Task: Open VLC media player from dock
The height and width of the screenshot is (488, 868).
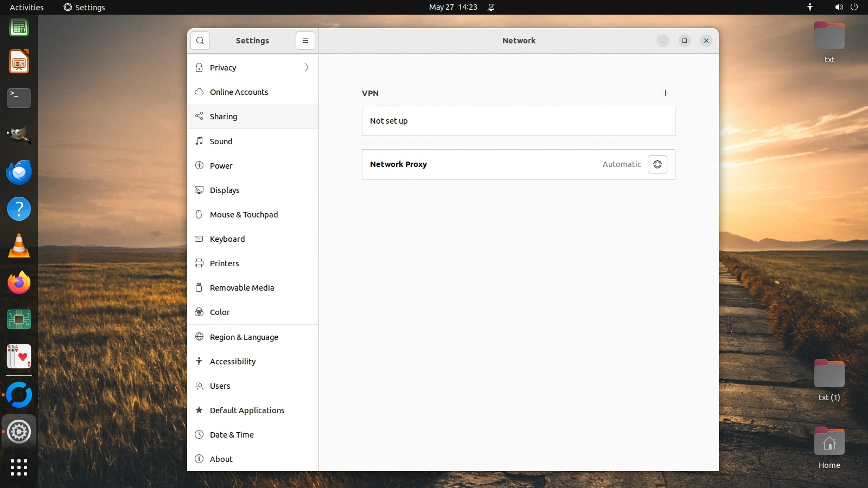Action: tap(19, 246)
